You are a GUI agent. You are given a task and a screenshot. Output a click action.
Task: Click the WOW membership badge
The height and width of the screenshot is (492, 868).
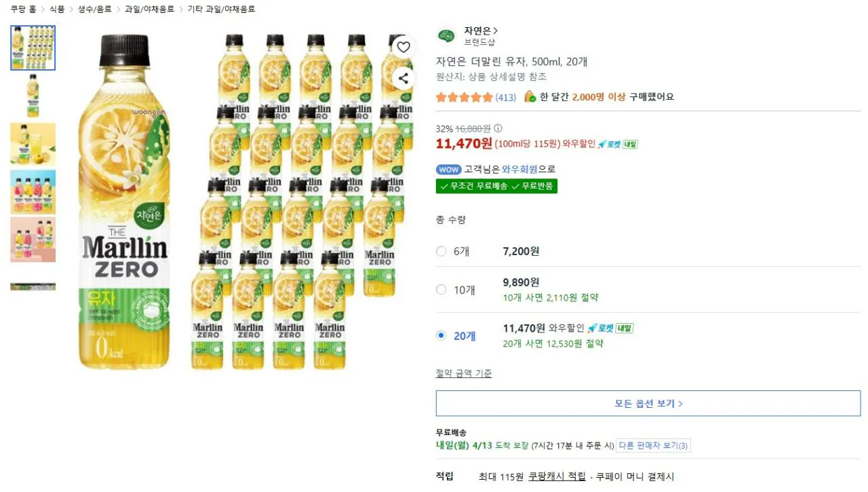(448, 169)
